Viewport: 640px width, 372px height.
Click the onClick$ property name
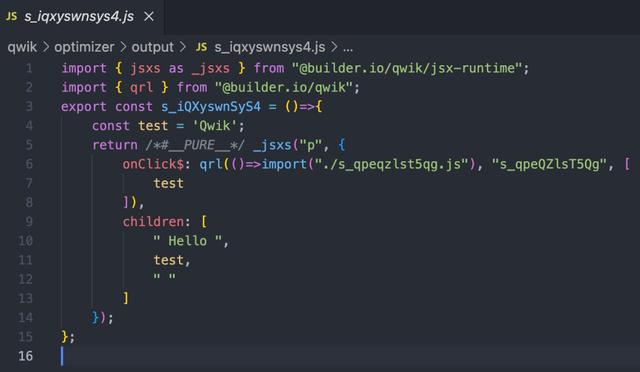pyautogui.click(x=153, y=164)
